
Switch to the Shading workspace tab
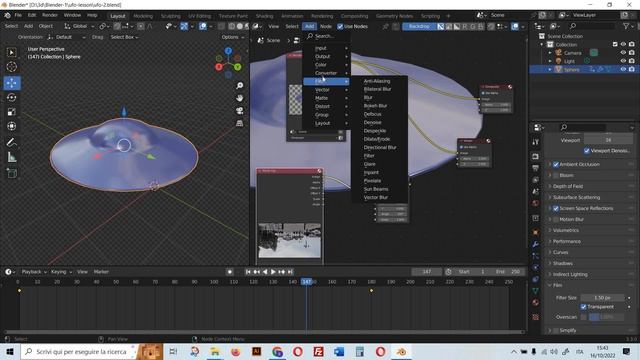coord(264,16)
